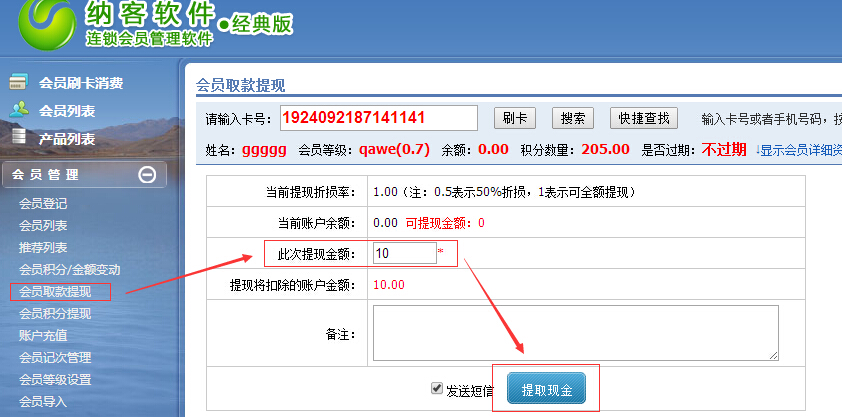Select 会员列表 under 会员管理
This screenshot has height=417, width=842.
click(x=43, y=226)
